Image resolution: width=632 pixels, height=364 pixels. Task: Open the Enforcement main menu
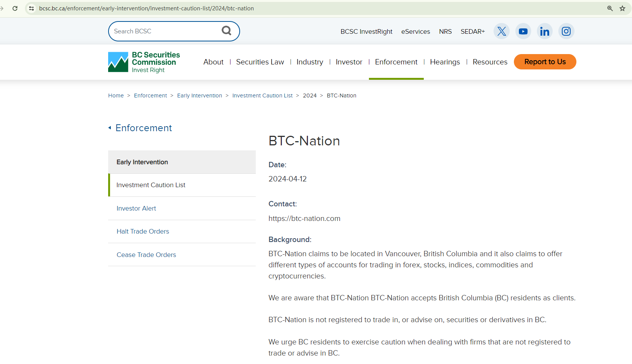tap(396, 62)
